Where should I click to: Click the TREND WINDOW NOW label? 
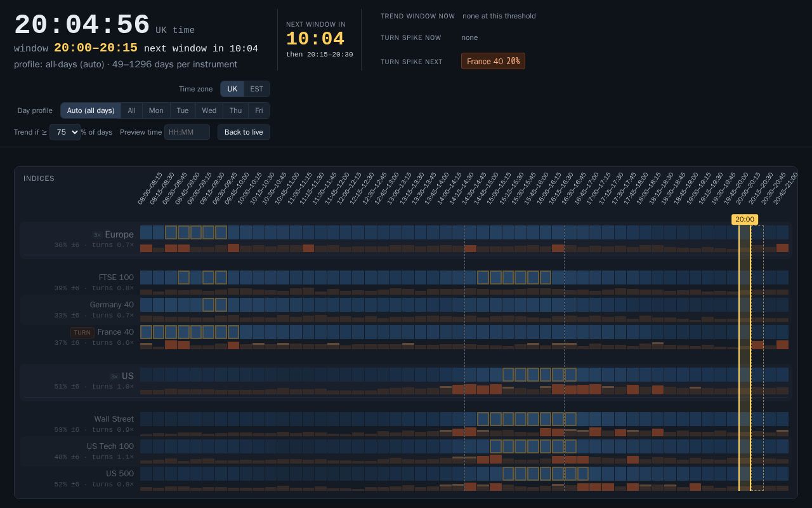[417, 16]
